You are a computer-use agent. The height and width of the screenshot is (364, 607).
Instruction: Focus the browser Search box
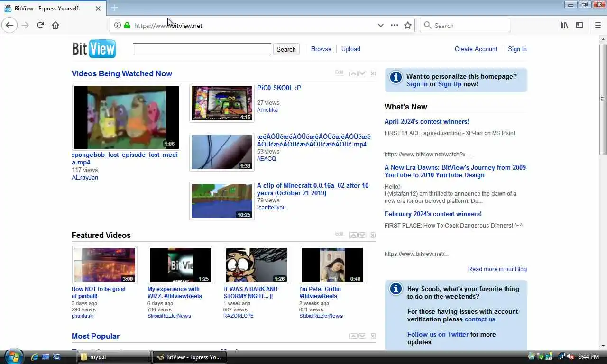[465, 25]
